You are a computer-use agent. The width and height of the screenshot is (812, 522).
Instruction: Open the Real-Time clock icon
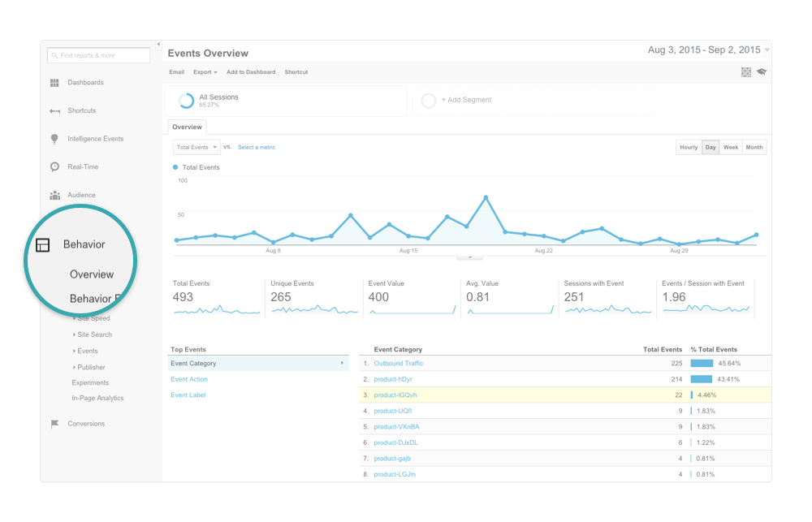(x=54, y=166)
